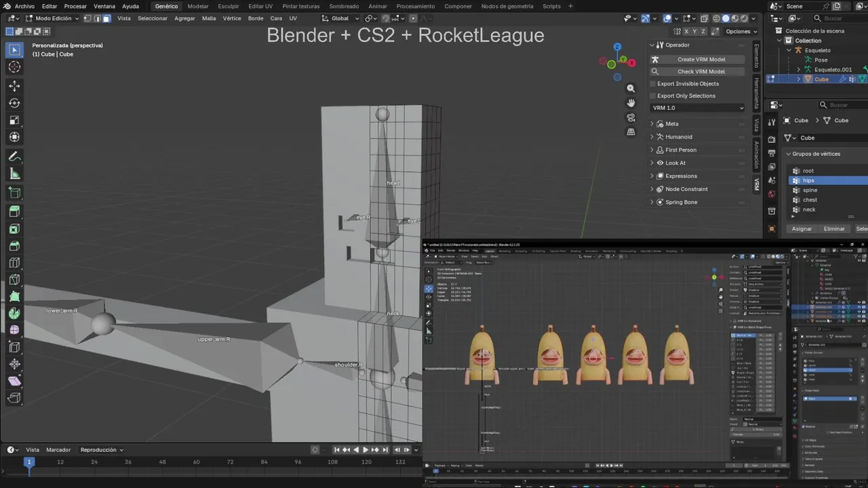The width and height of the screenshot is (868, 488).
Task: Toggle X axis mirror button
Action: coord(686,31)
